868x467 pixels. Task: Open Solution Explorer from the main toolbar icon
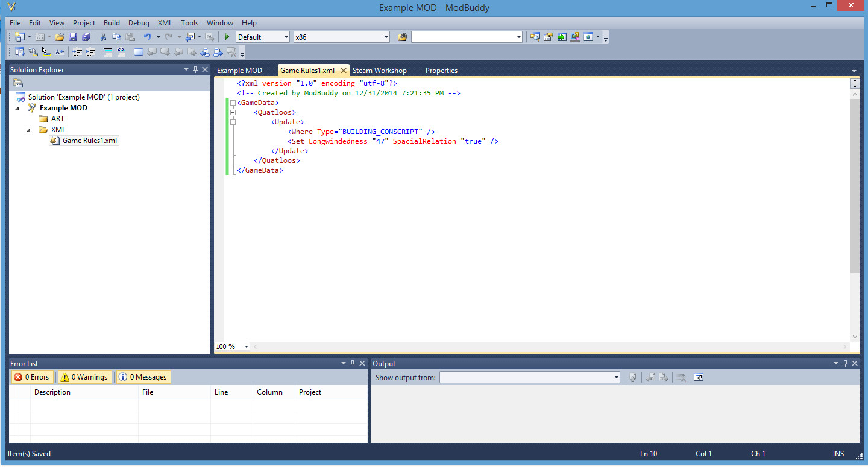(x=535, y=37)
